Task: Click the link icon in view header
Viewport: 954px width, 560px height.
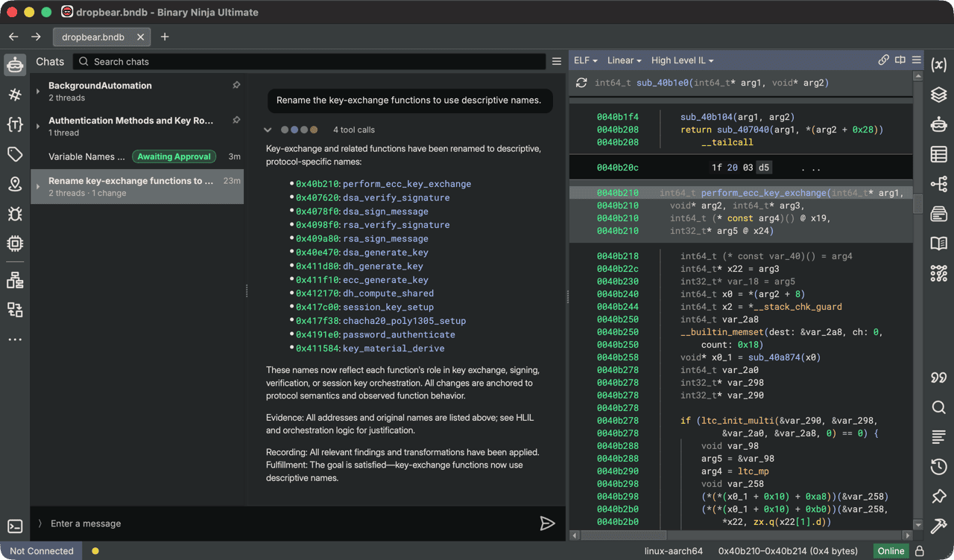Action: tap(883, 60)
